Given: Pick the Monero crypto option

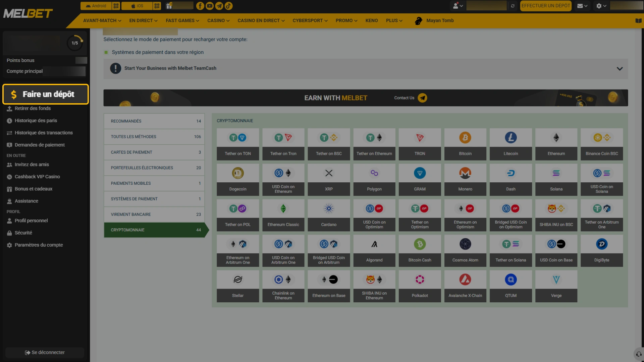Looking at the screenshot, I should click(465, 180).
